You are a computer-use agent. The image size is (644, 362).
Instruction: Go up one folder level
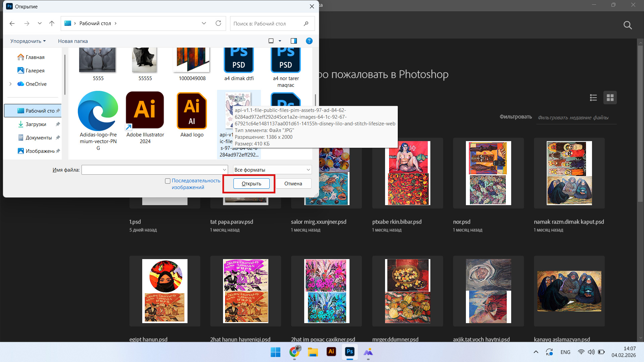52,23
